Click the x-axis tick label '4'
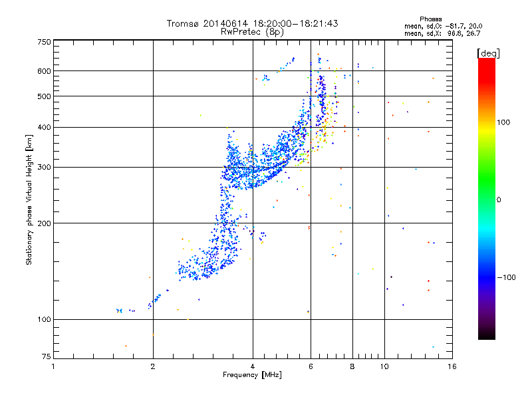This screenshot has height=399, width=532. click(253, 366)
